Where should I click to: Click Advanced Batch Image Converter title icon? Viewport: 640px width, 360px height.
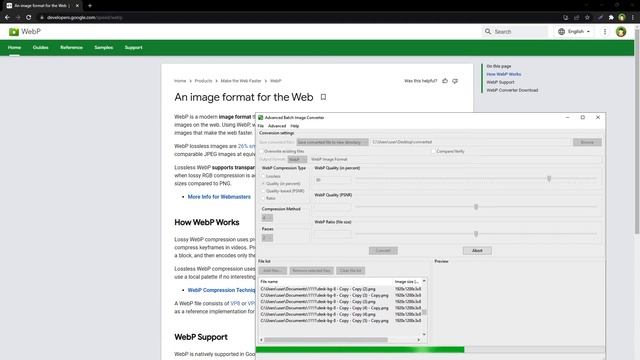coord(260,118)
